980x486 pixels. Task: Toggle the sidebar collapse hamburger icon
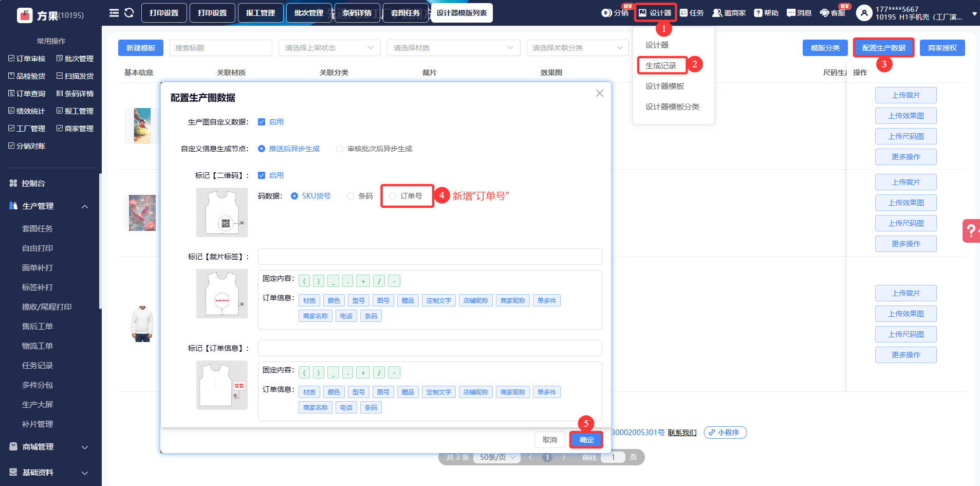pyautogui.click(x=114, y=13)
